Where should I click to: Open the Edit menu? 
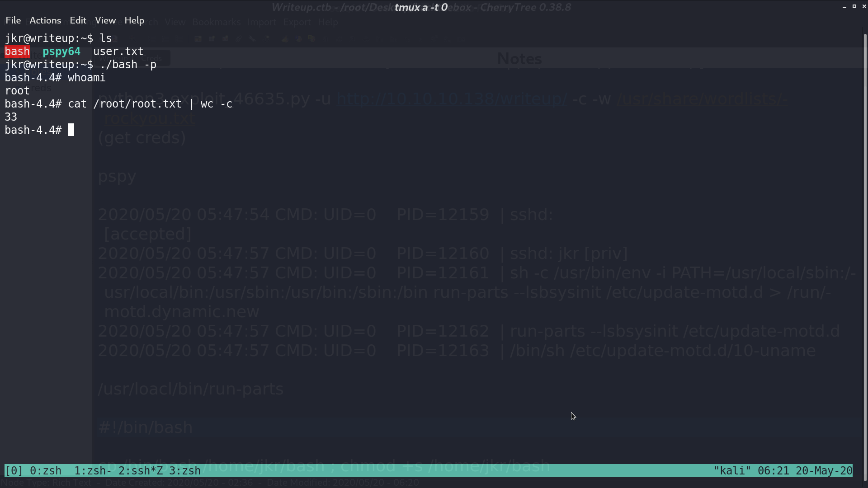click(x=78, y=20)
